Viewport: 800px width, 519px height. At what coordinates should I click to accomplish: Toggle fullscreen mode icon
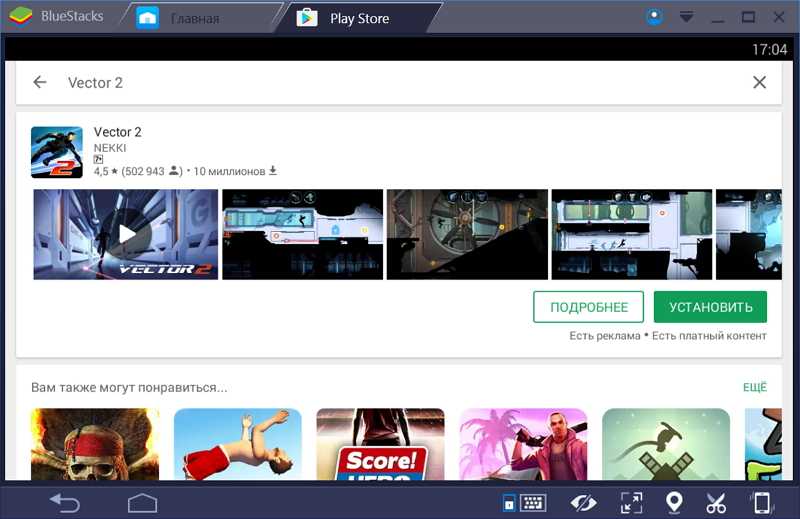pos(631,503)
